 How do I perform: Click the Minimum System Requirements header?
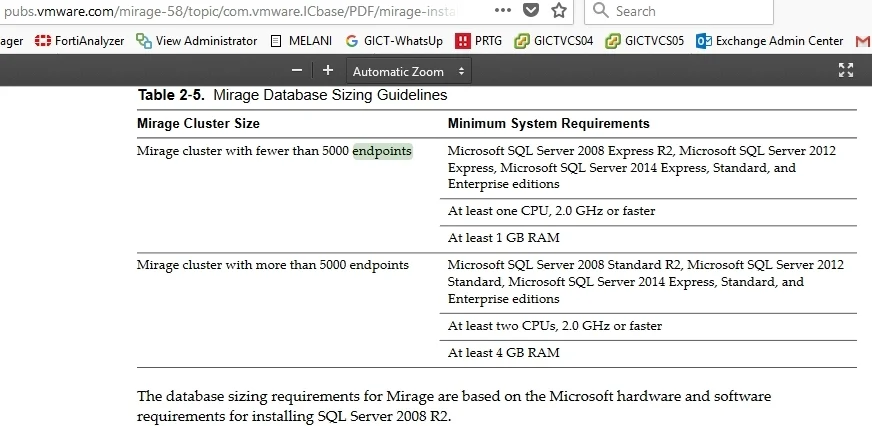pos(548,123)
